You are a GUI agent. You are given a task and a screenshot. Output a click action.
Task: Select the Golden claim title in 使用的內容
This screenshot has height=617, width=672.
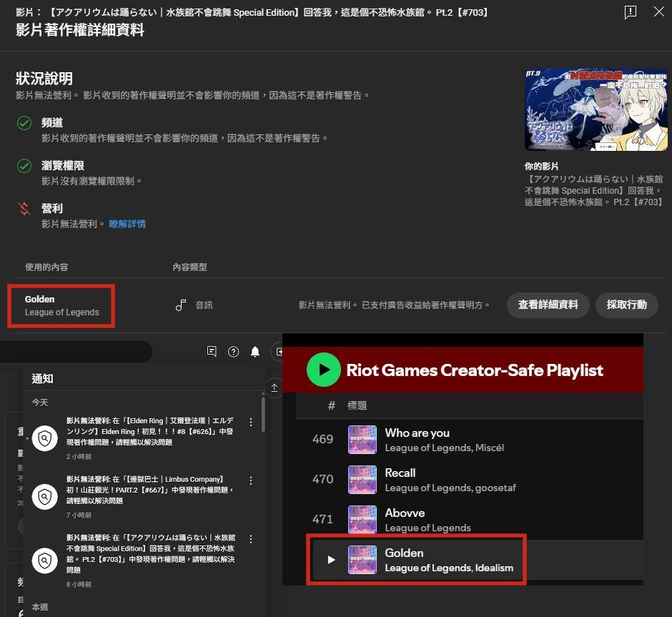tap(39, 299)
